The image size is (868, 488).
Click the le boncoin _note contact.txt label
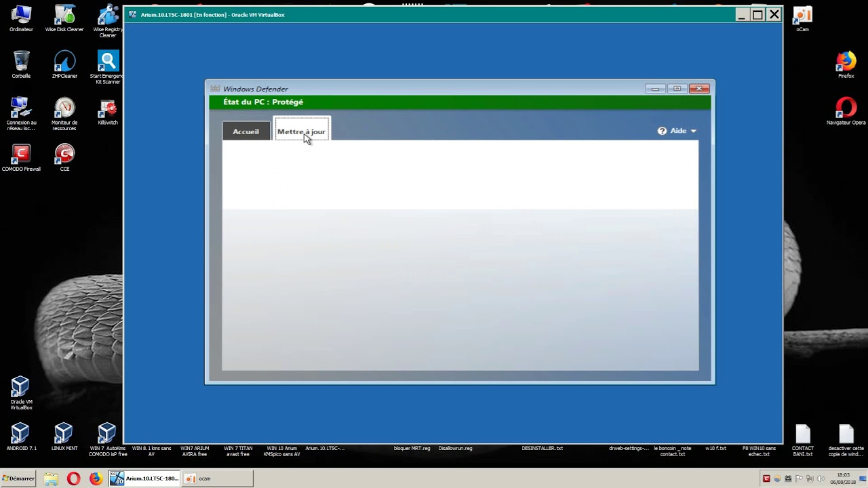pyautogui.click(x=672, y=451)
